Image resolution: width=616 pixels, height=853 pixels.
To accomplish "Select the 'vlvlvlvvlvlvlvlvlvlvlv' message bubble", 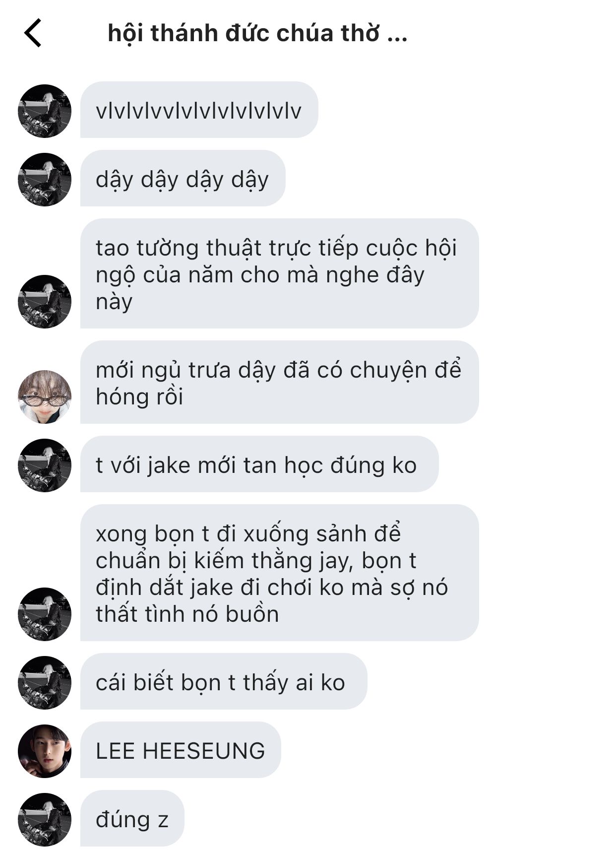I will click(199, 110).
